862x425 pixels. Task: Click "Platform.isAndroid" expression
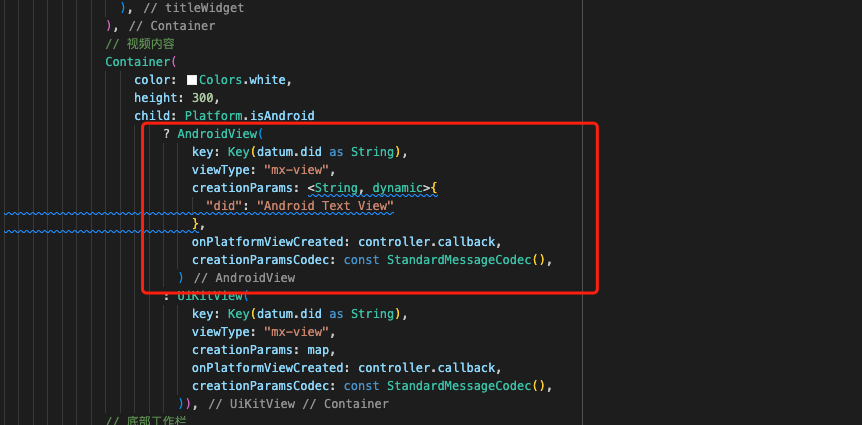coord(250,116)
